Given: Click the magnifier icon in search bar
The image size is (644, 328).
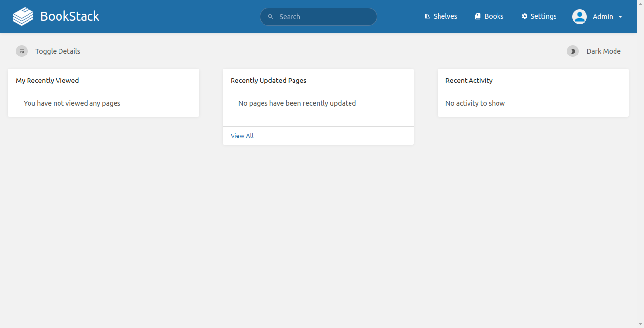Looking at the screenshot, I should [271, 17].
